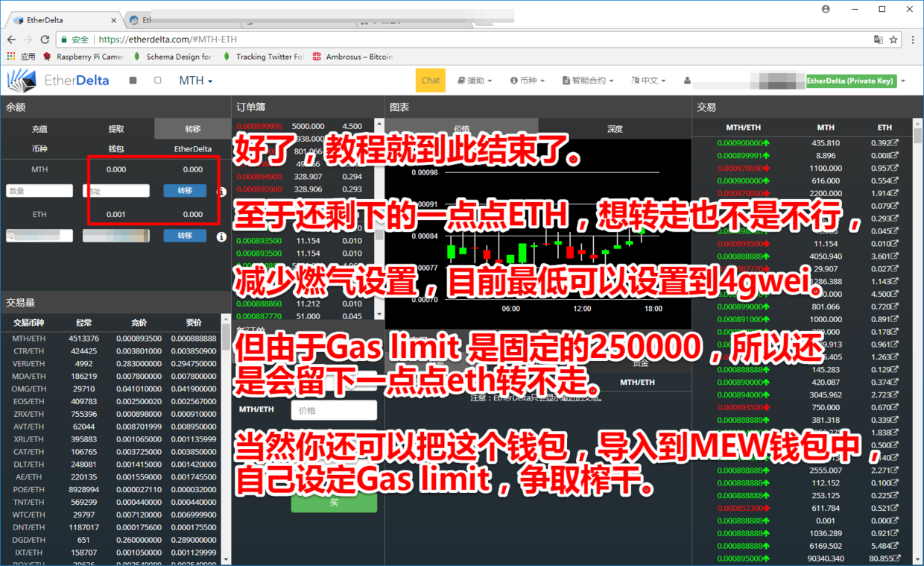Open the translate page icon in address bar
This screenshot has height=566, width=924.
pos(878,40)
